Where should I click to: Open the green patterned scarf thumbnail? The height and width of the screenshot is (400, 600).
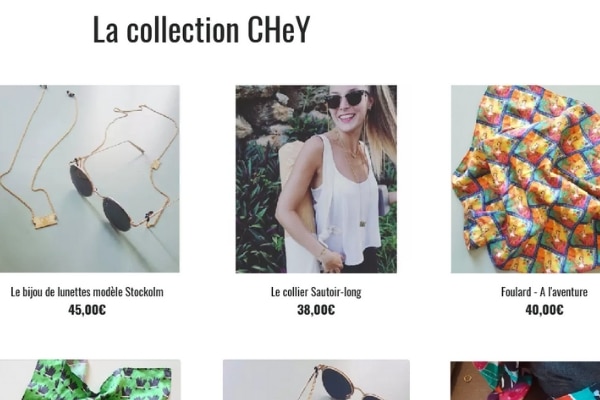pos(90,380)
